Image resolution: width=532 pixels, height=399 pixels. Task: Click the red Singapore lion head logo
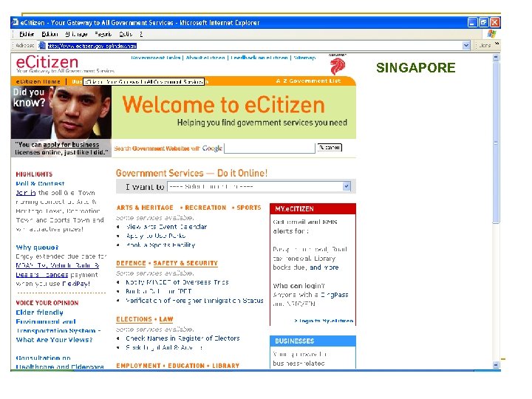click(x=337, y=66)
